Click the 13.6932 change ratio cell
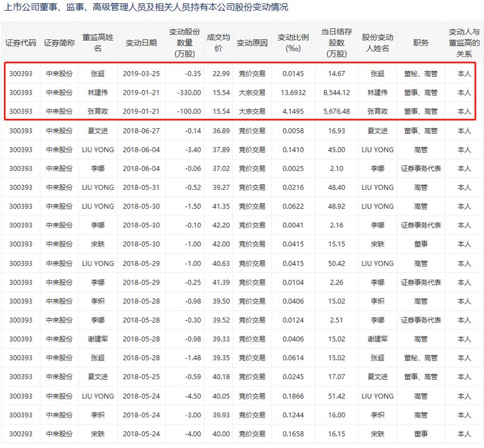 (x=293, y=92)
